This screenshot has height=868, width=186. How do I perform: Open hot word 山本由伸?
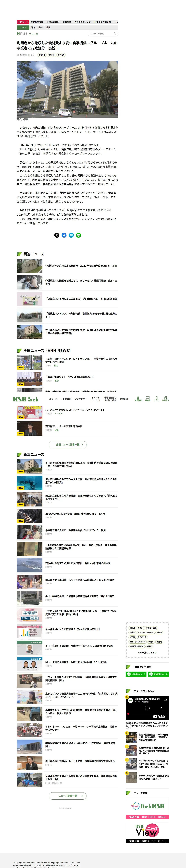tap(66, 22)
